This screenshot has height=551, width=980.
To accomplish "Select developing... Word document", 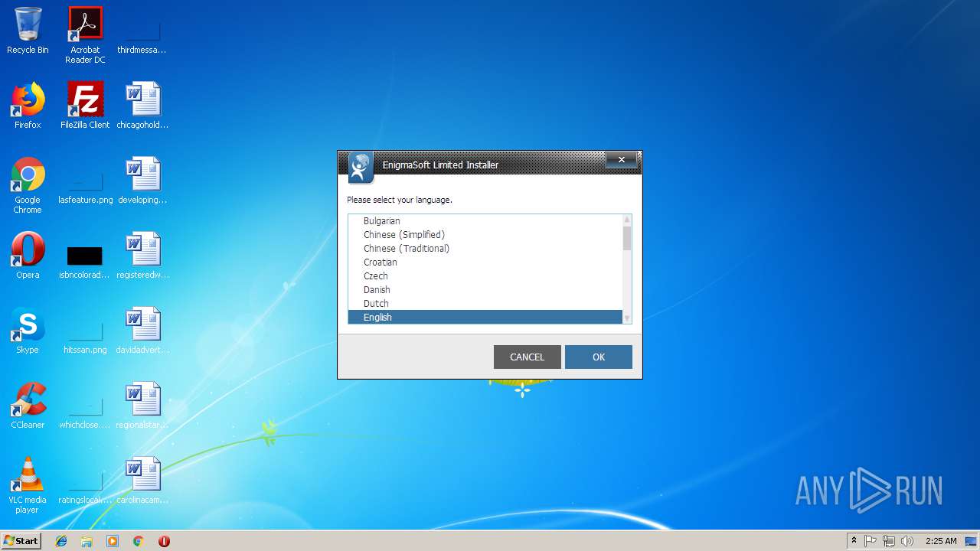I will tap(142, 181).
